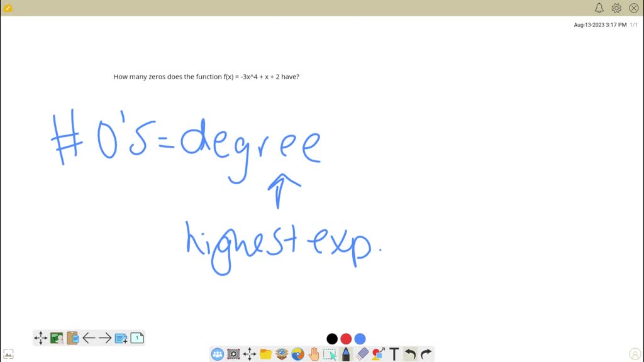Open page 1 thumbnail
The height and width of the screenshot is (362, 644).
click(136, 337)
